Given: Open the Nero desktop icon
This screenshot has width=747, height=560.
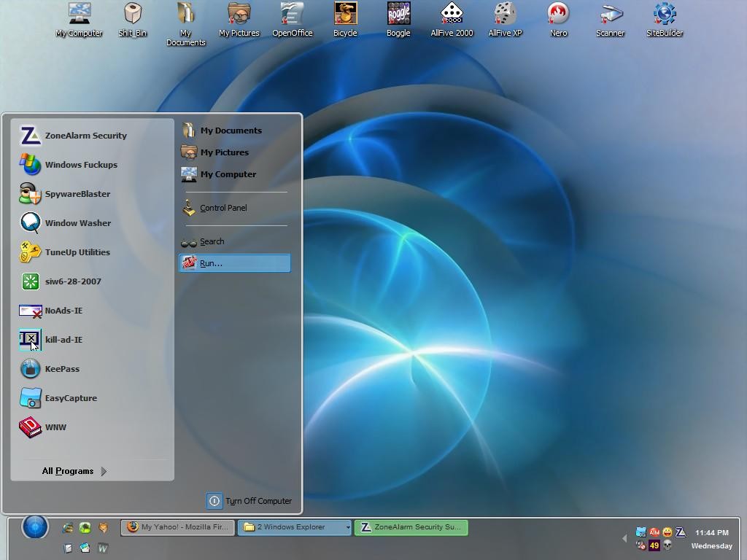Looking at the screenshot, I should coord(558,20).
